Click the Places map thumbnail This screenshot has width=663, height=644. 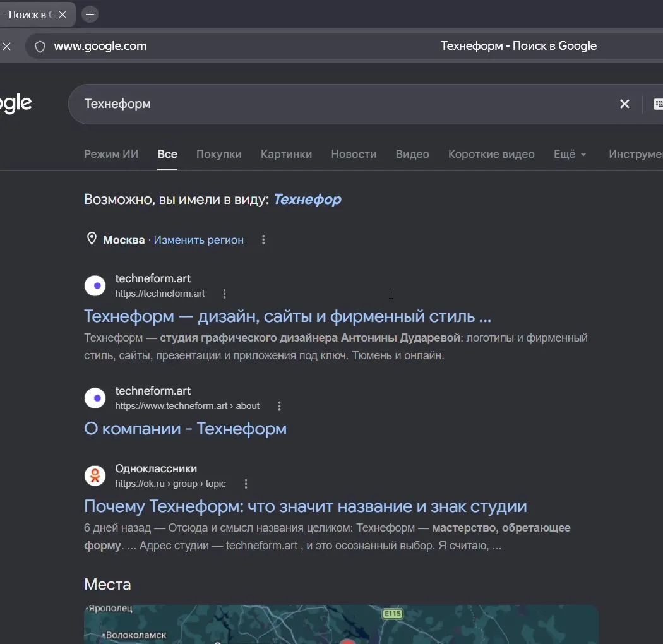341,624
